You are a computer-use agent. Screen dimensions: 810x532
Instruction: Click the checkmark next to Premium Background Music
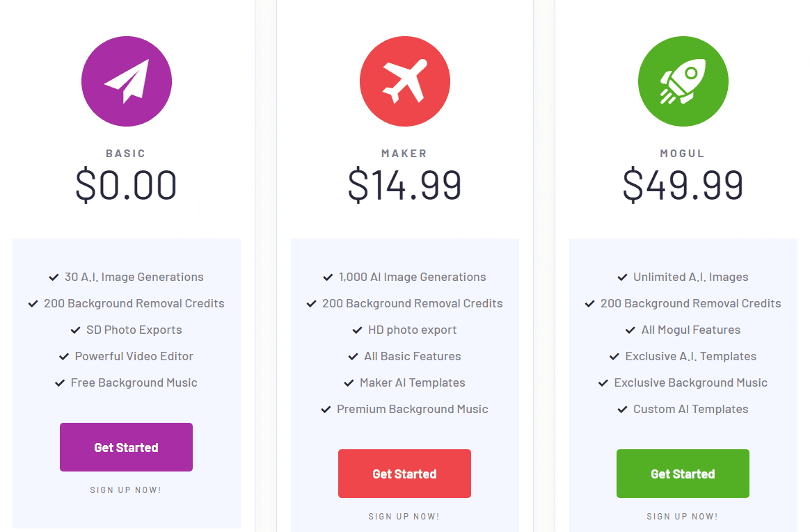[x=326, y=408]
